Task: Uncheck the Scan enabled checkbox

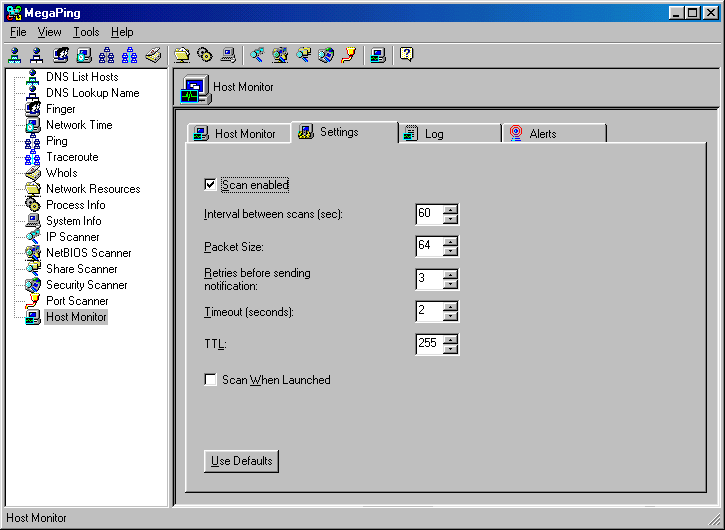Action: [x=210, y=185]
